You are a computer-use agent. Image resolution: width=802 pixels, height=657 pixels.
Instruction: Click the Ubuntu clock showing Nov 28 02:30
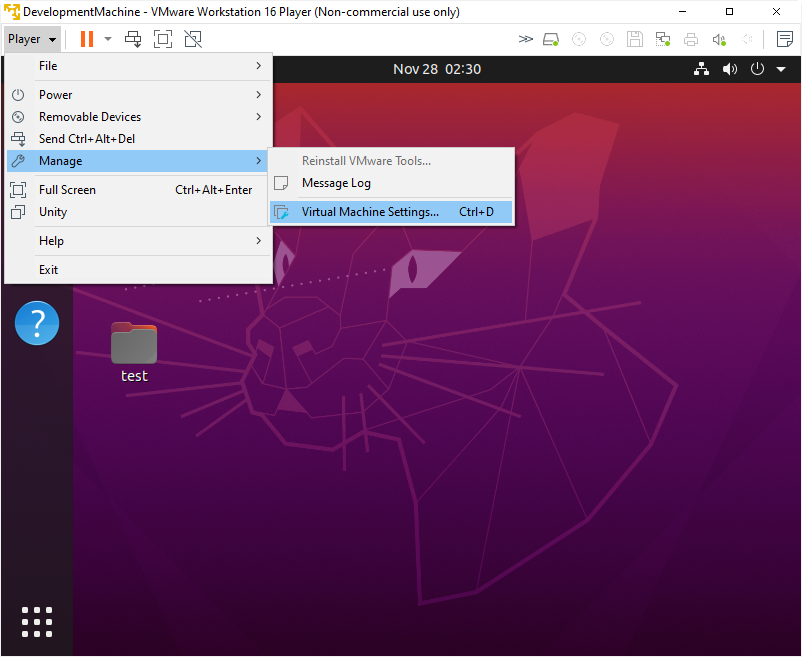tap(437, 69)
